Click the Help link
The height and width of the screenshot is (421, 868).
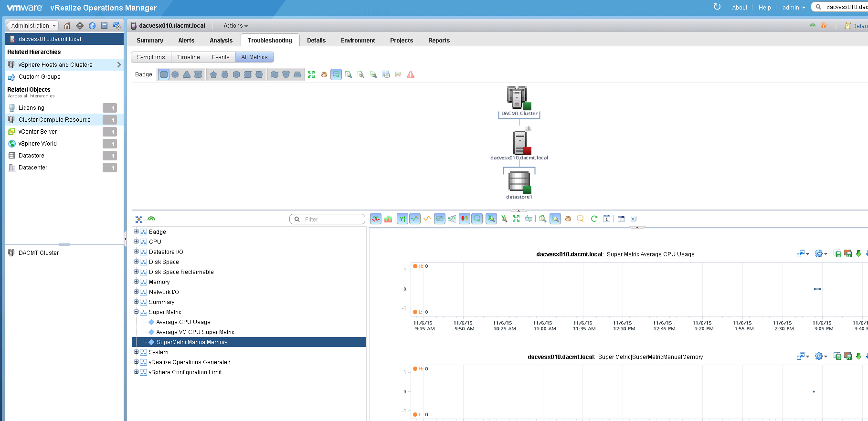tap(764, 7)
